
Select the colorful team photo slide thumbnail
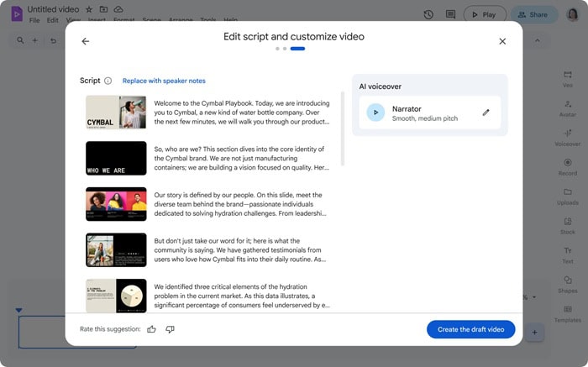[x=116, y=204]
